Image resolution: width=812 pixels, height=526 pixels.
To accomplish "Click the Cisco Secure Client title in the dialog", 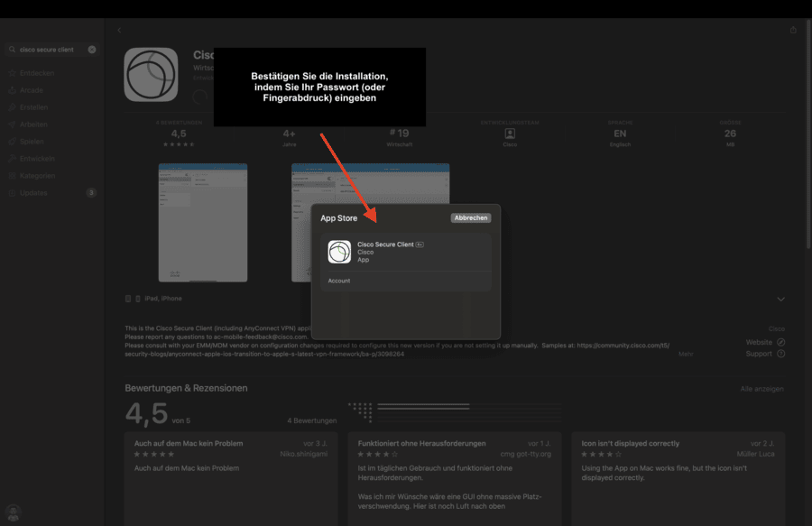I will pos(385,245).
